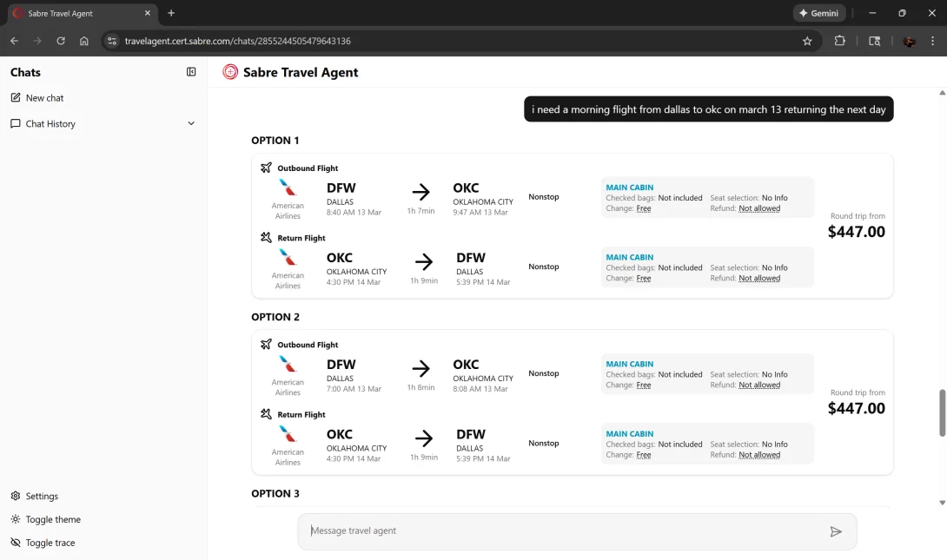Open a new browser tab
Screen dimensions: 947x560
tap(171, 13)
